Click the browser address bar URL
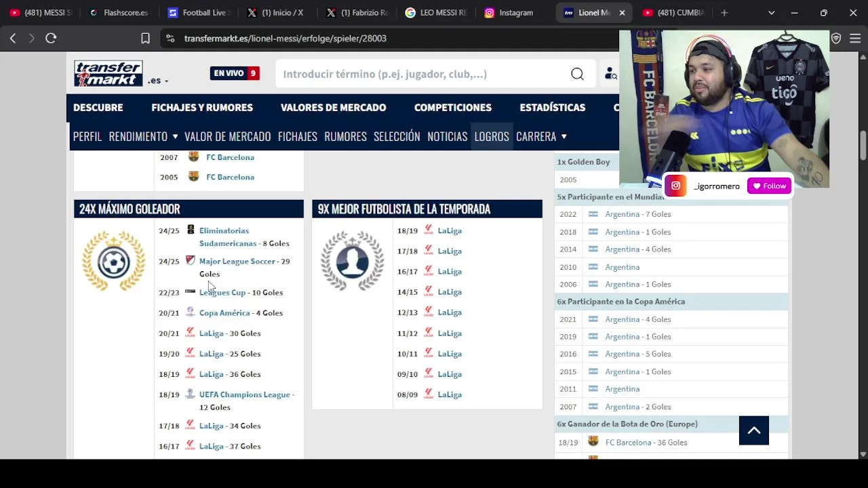The height and width of the screenshot is (488, 868). 285,39
